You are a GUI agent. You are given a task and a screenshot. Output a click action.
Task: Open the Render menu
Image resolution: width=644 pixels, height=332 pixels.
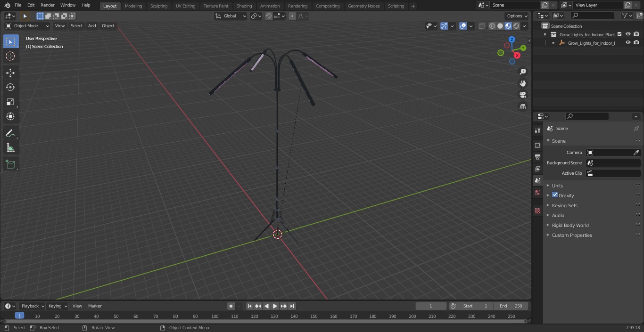[47, 5]
